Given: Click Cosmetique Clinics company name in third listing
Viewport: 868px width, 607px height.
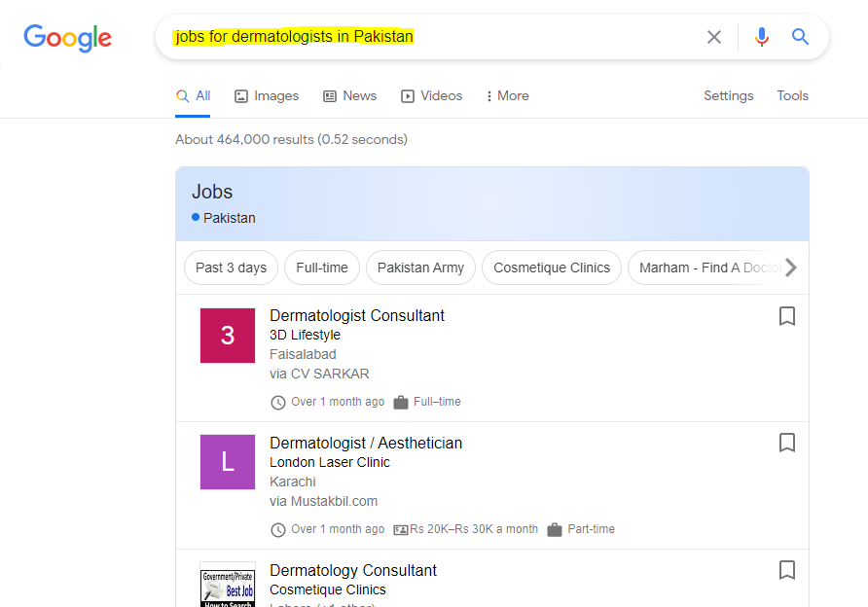Looking at the screenshot, I should point(328,589).
